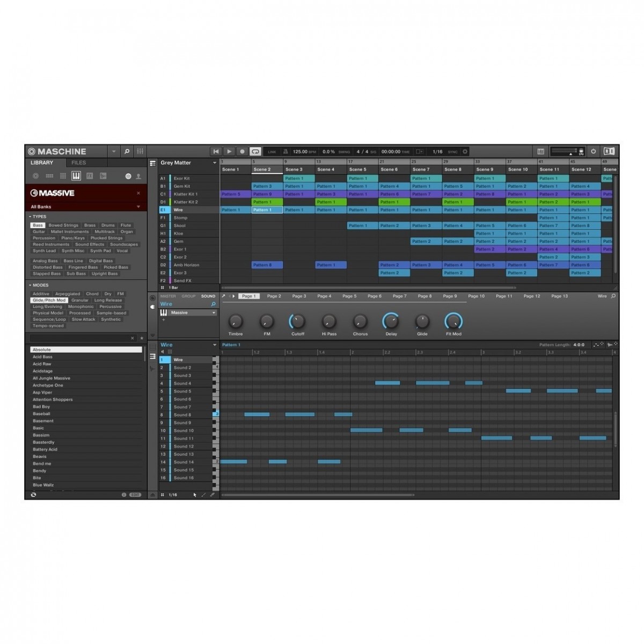Select the Klatter Kit 2 group row
Viewport: 644px width, 644px height.
189,202
